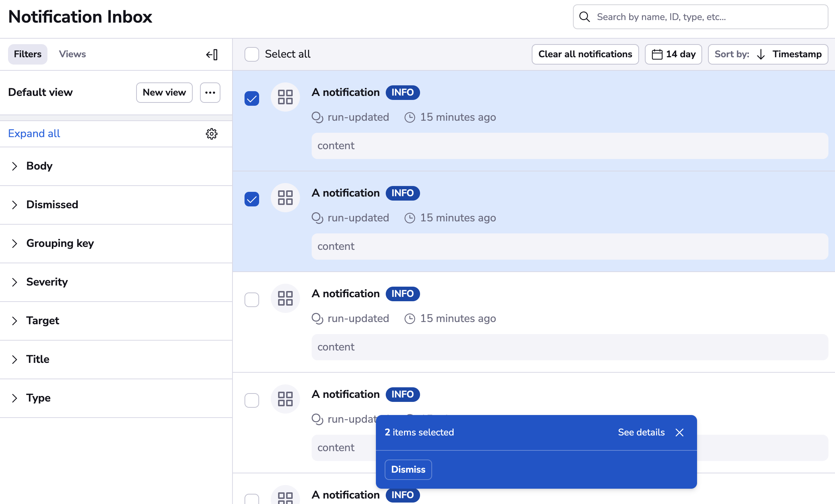This screenshot has width=835, height=504.
Task: Uncheck the first selected notification
Action: point(251,98)
